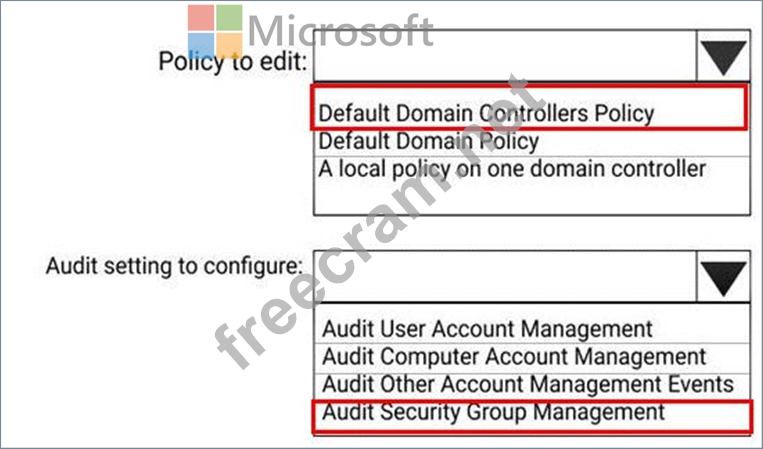Click the green square of the Microsoft logo
The height and width of the screenshot is (449, 763).
tap(229, 18)
